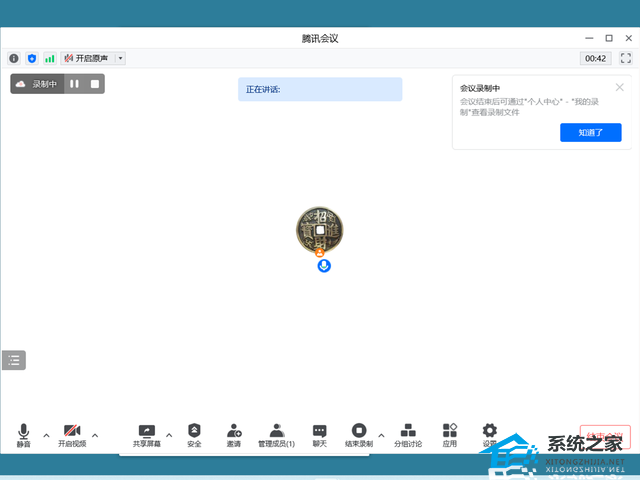Expand audio options next to 静音
Viewport: 640px width, 480px height.
tap(47, 436)
